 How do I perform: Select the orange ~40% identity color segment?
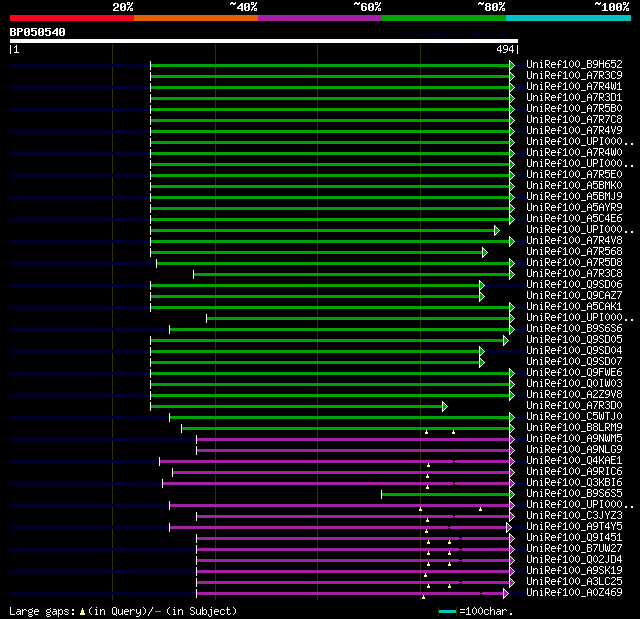click(196, 18)
